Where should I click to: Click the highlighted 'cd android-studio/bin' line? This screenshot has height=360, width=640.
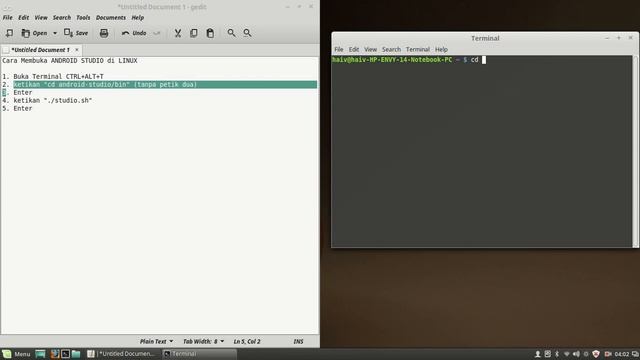165,84
